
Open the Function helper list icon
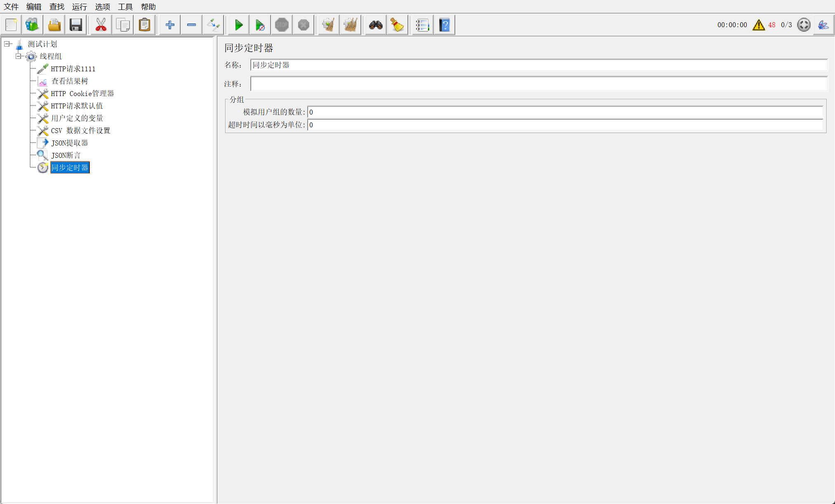(x=423, y=25)
